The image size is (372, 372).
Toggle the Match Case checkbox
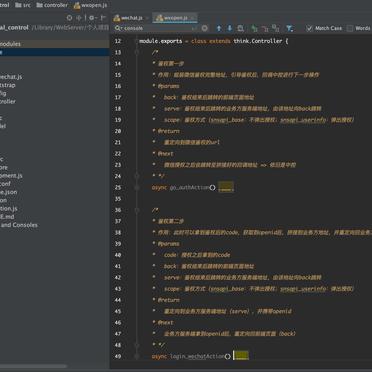pyautogui.click(x=309, y=28)
